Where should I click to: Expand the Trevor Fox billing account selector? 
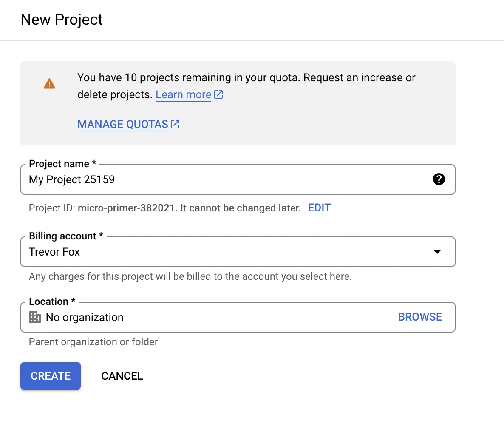pos(437,252)
